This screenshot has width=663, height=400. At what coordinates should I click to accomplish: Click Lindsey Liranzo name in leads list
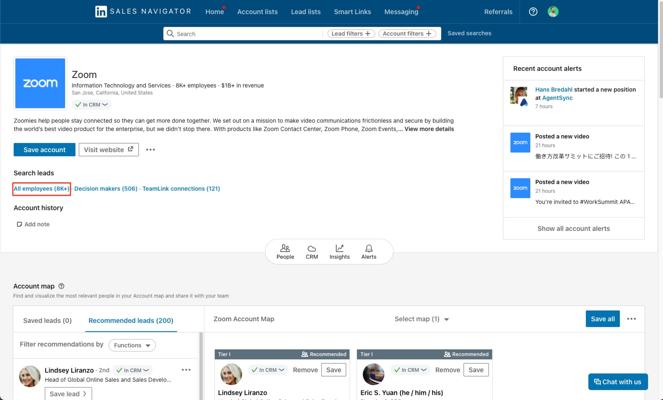(69, 370)
